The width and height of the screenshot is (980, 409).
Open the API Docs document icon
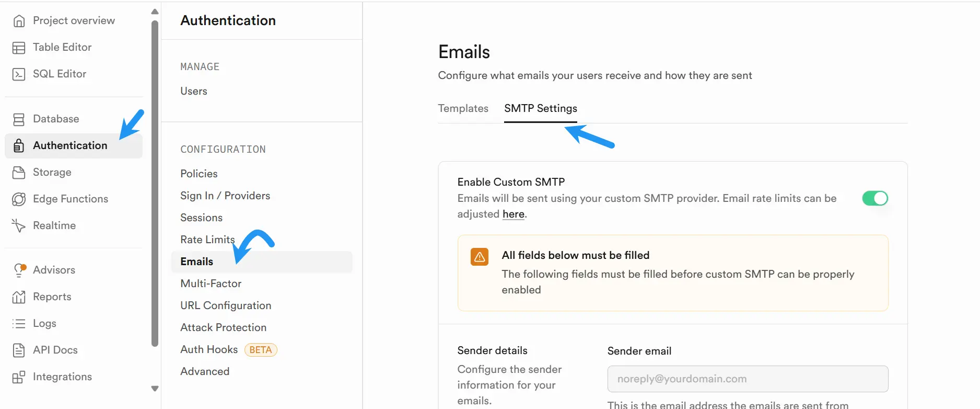[x=19, y=350]
